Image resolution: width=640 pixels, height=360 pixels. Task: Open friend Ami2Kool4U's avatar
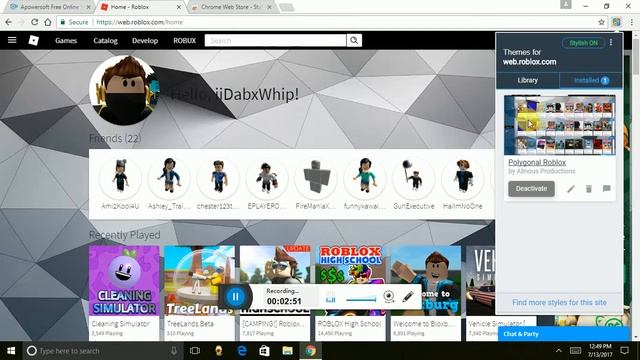[x=120, y=178]
